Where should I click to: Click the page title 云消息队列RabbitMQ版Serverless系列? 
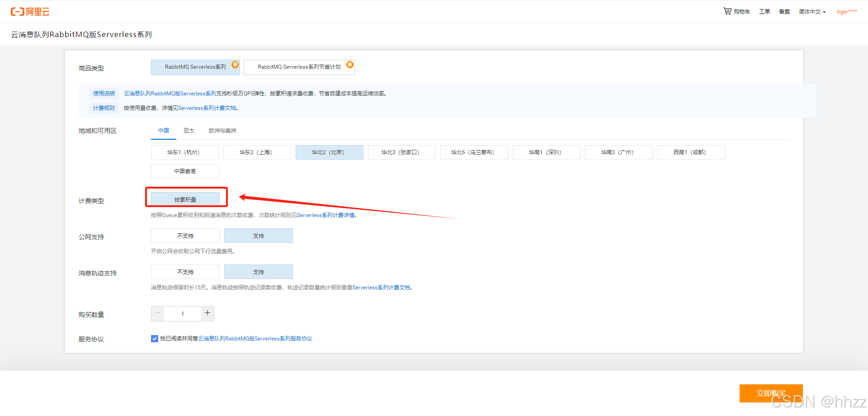pyautogui.click(x=81, y=34)
